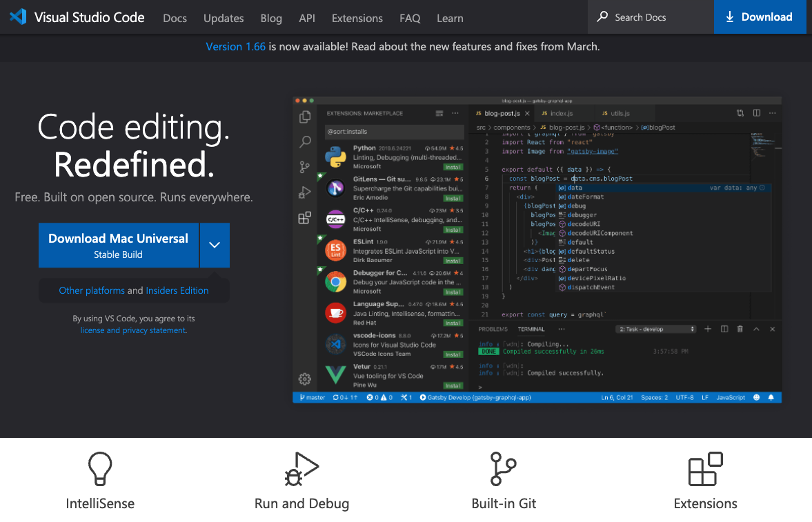This screenshot has height=522, width=812.
Task: Open Docs from the top navigation
Action: 175,18
